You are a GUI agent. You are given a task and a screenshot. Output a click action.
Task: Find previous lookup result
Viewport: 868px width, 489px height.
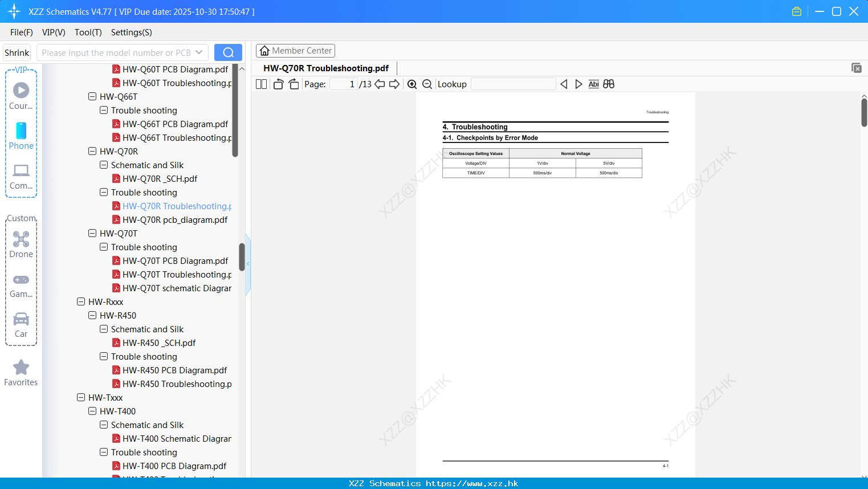pos(564,84)
